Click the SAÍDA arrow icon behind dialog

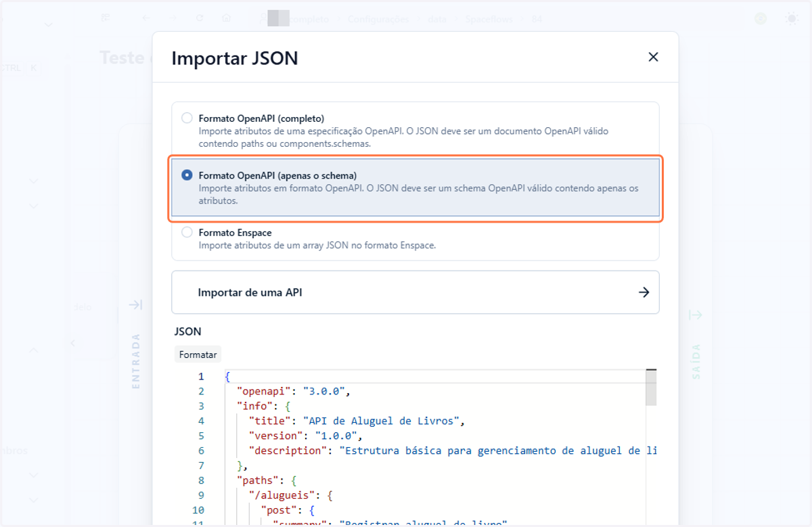coord(696,315)
